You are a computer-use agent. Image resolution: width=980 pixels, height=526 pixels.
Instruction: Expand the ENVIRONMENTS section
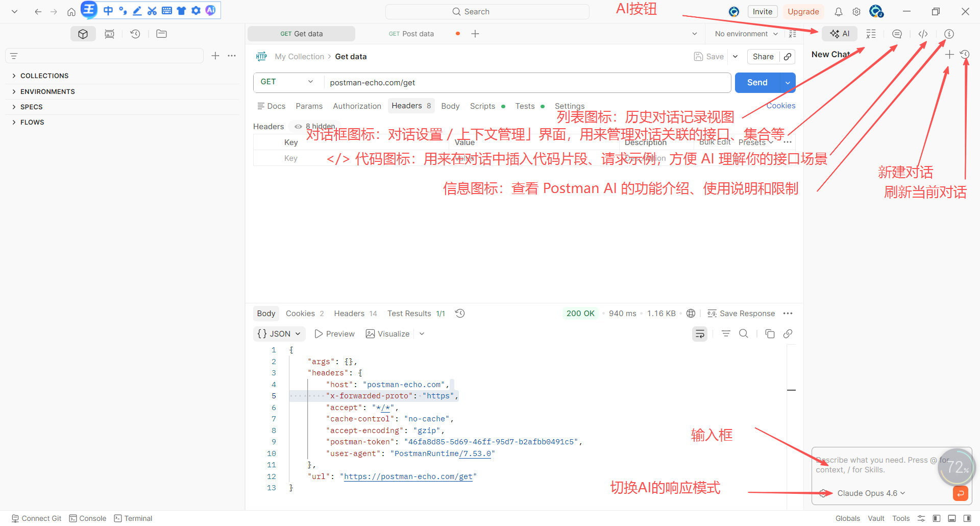click(x=44, y=91)
